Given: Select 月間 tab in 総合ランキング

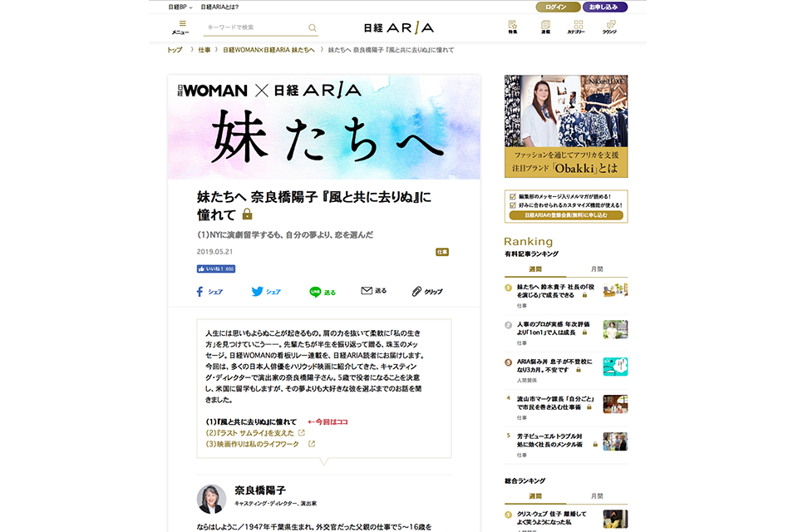Looking at the screenshot, I should click(597, 496).
